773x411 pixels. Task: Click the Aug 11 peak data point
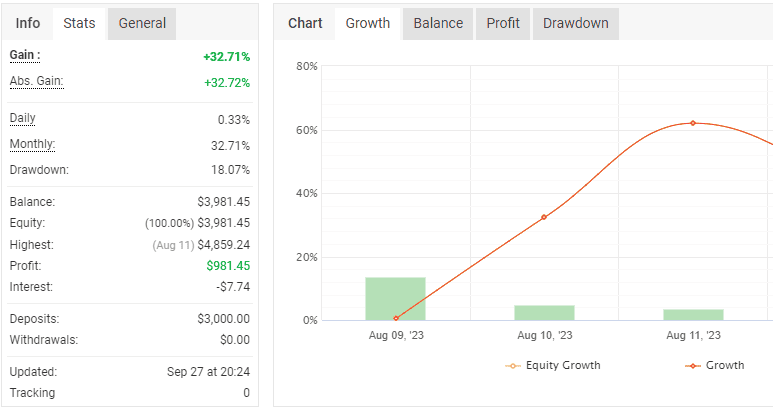[692, 123]
